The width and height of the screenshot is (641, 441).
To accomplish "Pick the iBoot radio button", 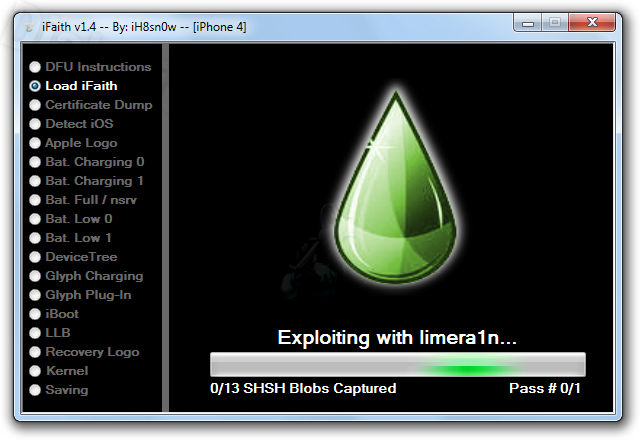I will tap(35, 314).
